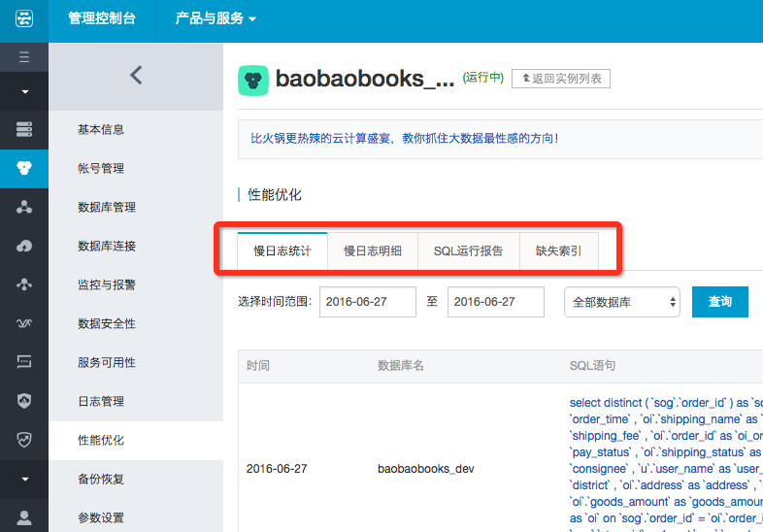Select the highlighted RDS database icon

click(x=24, y=168)
